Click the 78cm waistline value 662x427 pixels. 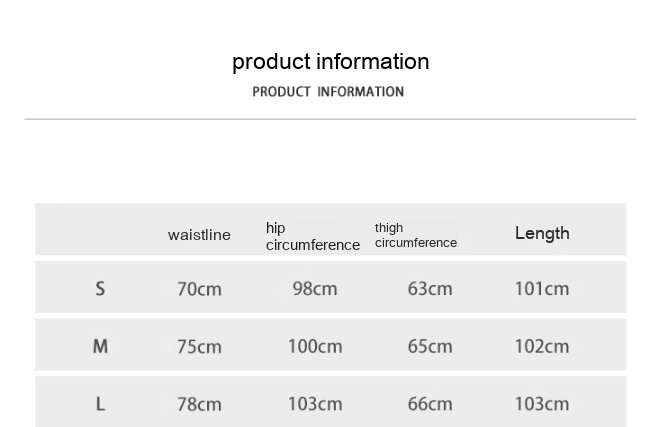click(199, 404)
